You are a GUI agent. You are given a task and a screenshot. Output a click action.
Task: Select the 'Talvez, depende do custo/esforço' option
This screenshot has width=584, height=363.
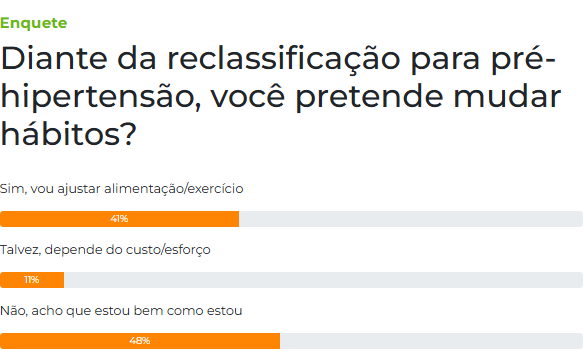[x=105, y=250]
